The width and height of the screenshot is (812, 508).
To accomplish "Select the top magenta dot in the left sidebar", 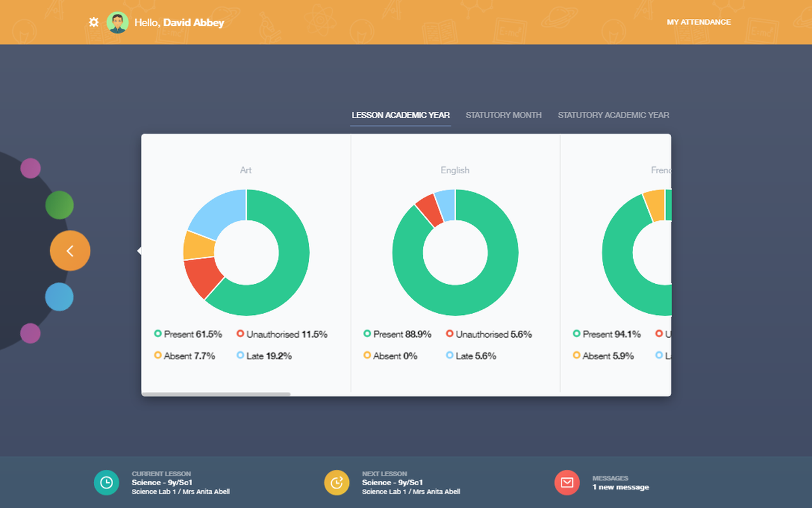I will (x=30, y=168).
